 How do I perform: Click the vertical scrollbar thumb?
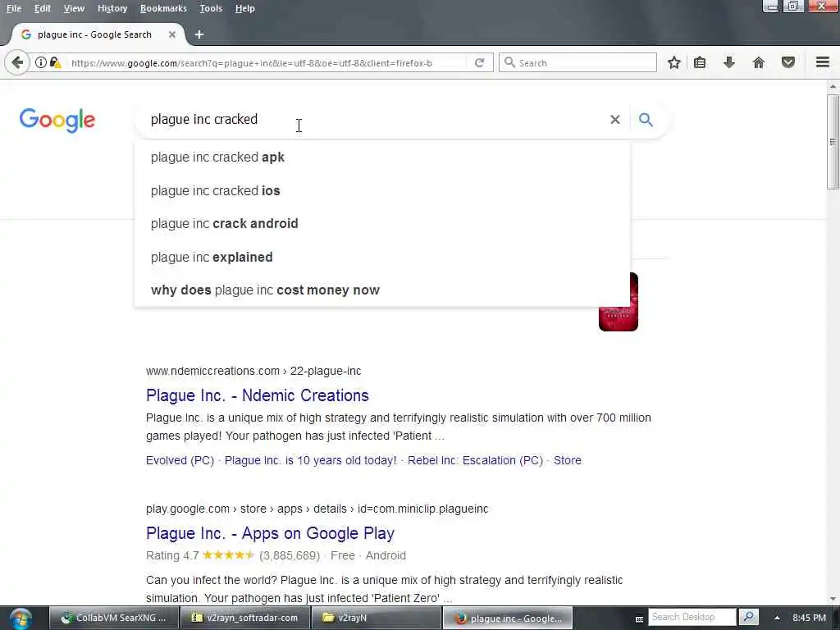pos(833,142)
